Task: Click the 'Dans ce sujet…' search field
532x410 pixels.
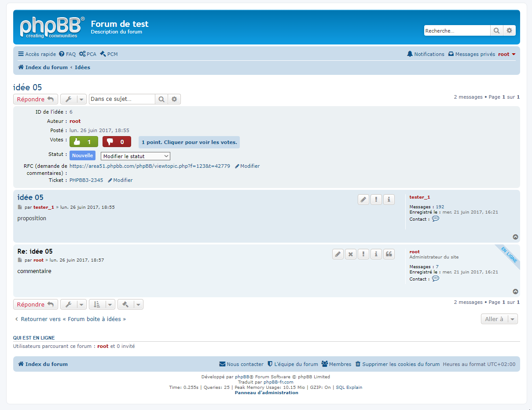Action: [x=122, y=99]
